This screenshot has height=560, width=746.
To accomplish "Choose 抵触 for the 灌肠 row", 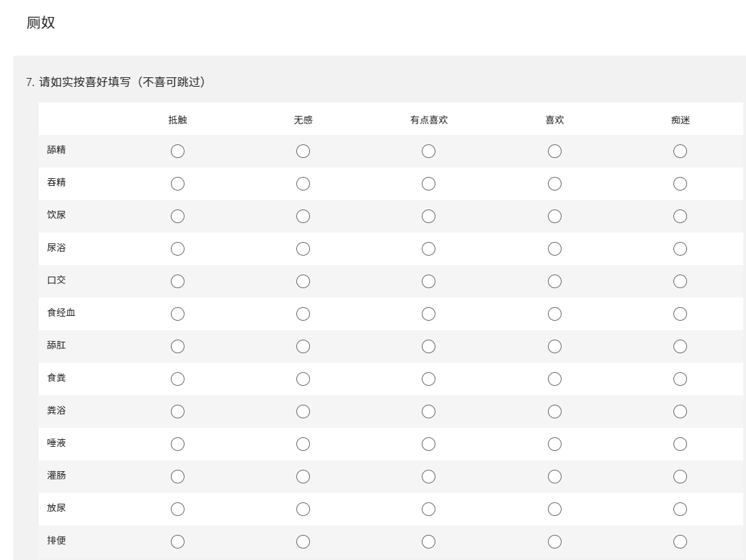I will point(178,477).
